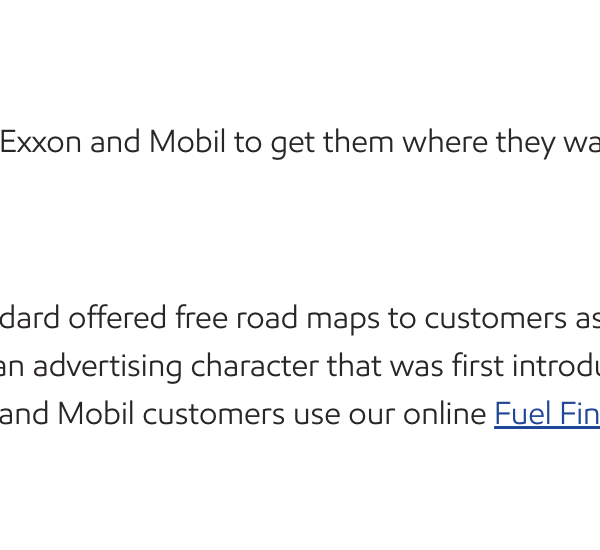
Task: Click the word 'road' in the paragraph
Action: click(x=267, y=317)
